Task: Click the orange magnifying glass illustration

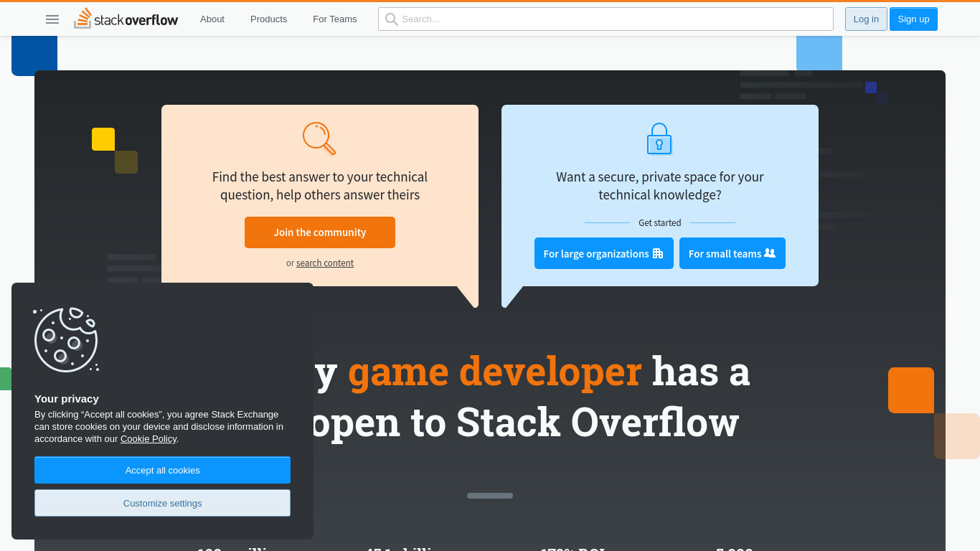Action: pos(319,138)
